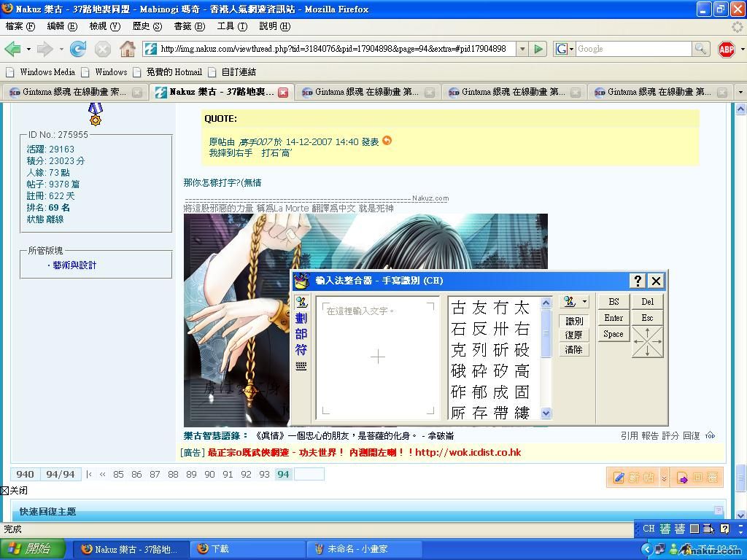This screenshot has height=560, width=747.
Task: Click the 引用 quote link
Action: click(x=629, y=436)
